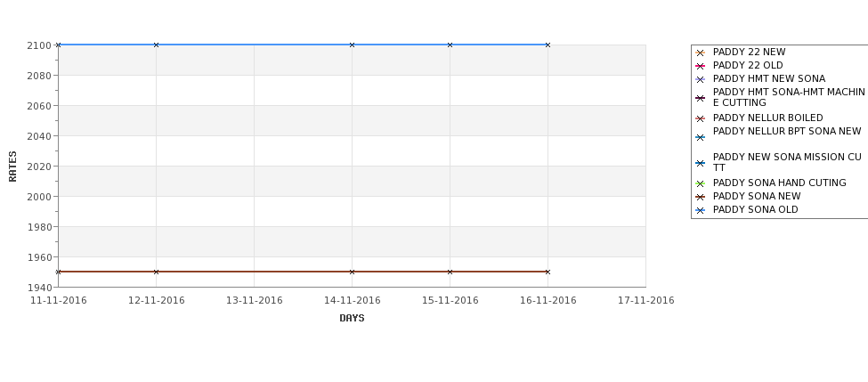Click the 13-11-2016 x-axis date label
This screenshot has width=868, height=382.
tap(254, 300)
